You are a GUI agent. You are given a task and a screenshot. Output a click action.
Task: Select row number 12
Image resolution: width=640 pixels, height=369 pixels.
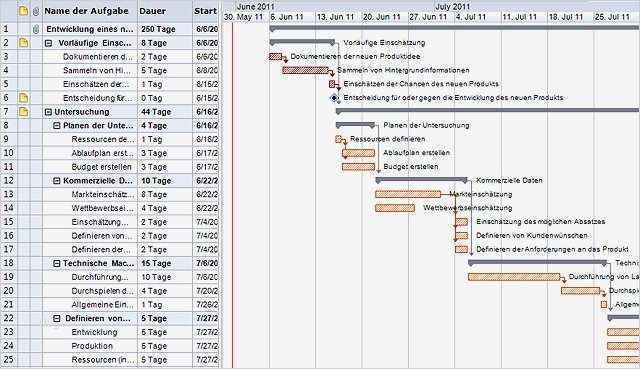(8, 180)
